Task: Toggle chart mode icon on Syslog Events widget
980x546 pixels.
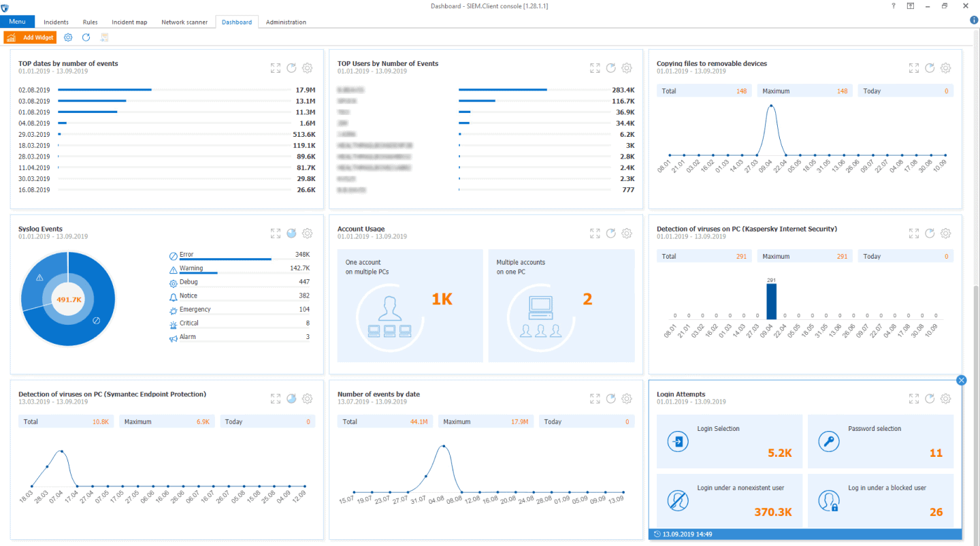Action: tap(291, 234)
